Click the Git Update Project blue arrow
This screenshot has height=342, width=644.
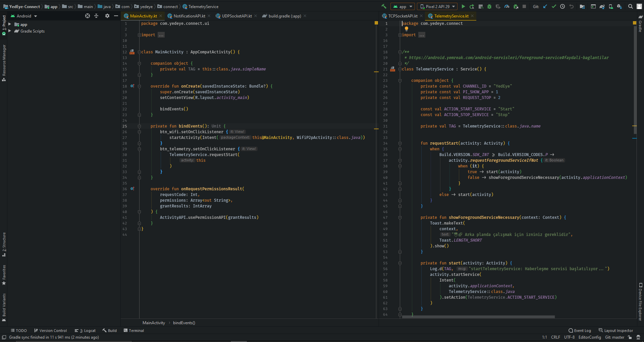tap(545, 6)
